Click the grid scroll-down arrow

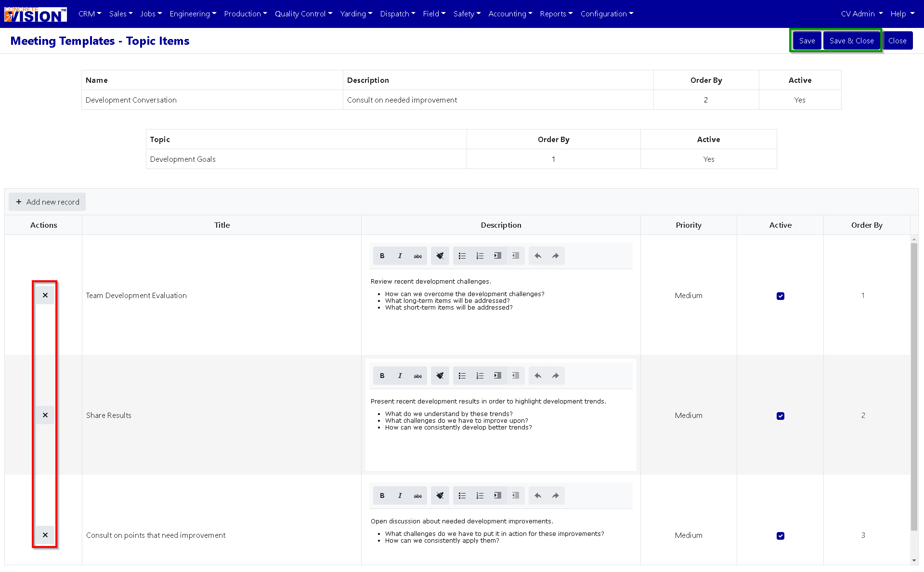coord(914,560)
